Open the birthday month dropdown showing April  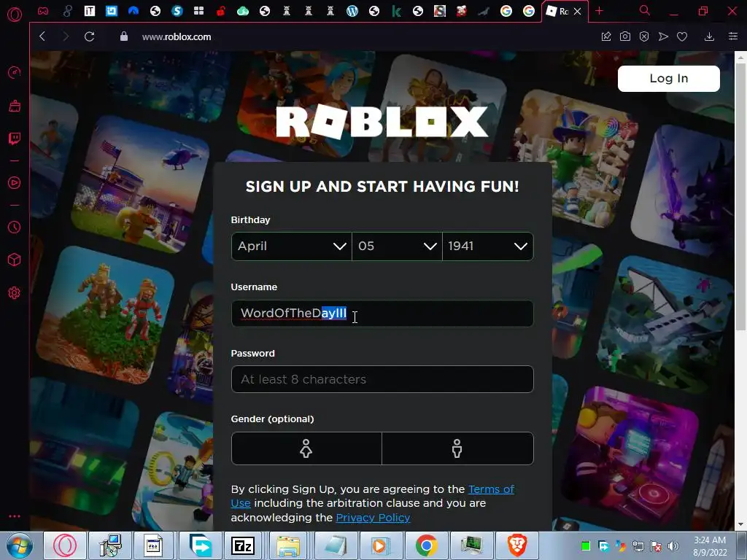pyautogui.click(x=292, y=246)
